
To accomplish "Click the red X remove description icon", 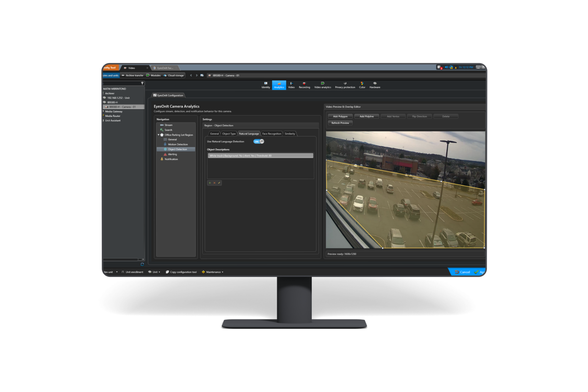I will click(214, 183).
